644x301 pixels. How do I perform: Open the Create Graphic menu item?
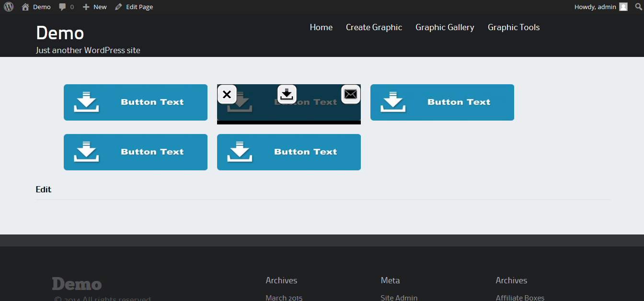(x=374, y=27)
